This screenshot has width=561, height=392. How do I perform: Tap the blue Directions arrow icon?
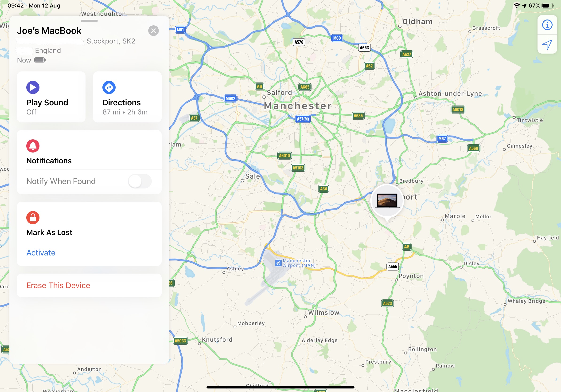pyautogui.click(x=109, y=87)
